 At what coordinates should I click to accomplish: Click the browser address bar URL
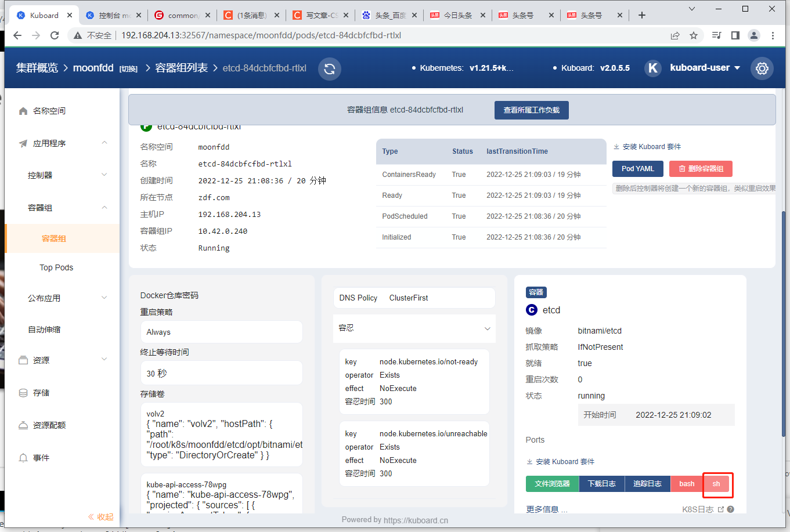[261, 35]
